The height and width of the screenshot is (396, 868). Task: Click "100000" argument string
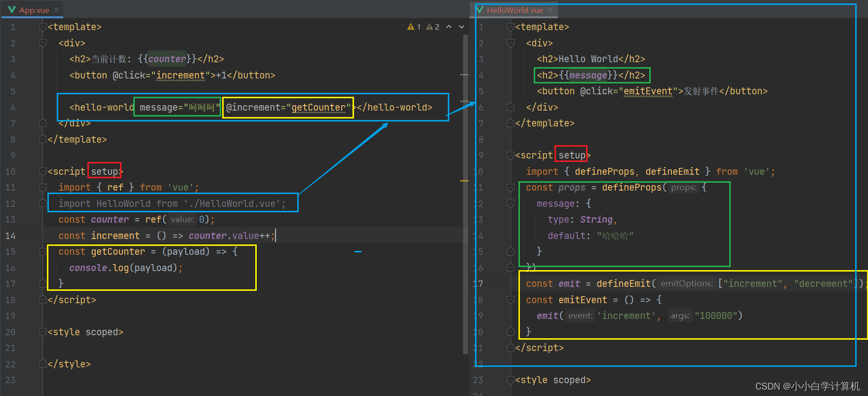716,316
